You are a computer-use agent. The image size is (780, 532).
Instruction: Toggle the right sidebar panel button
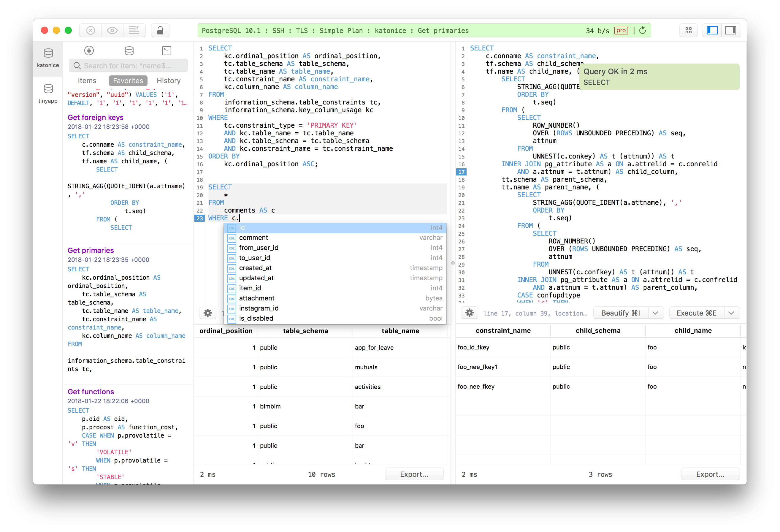(x=730, y=31)
